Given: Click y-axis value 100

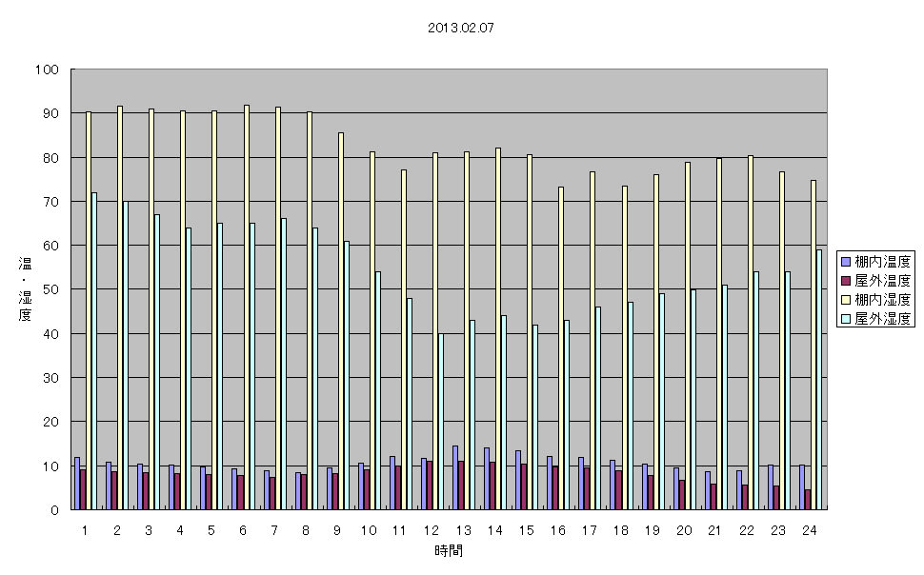Looking at the screenshot, I should click(47, 69).
